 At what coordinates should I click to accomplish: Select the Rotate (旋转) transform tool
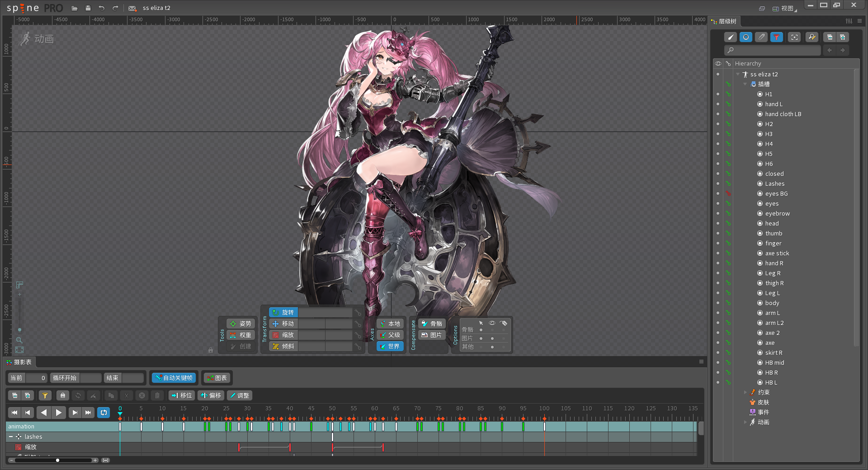click(x=283, y=312)
